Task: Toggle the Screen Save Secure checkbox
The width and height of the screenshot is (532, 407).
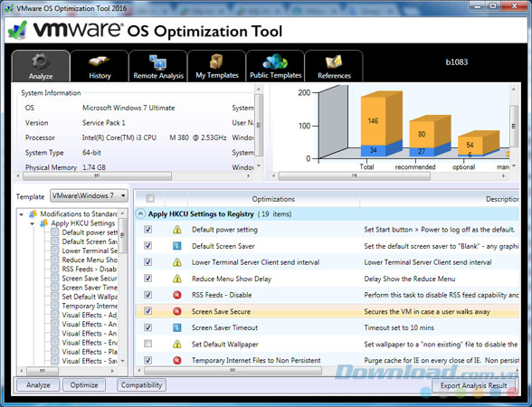Action: click(148, 311)
